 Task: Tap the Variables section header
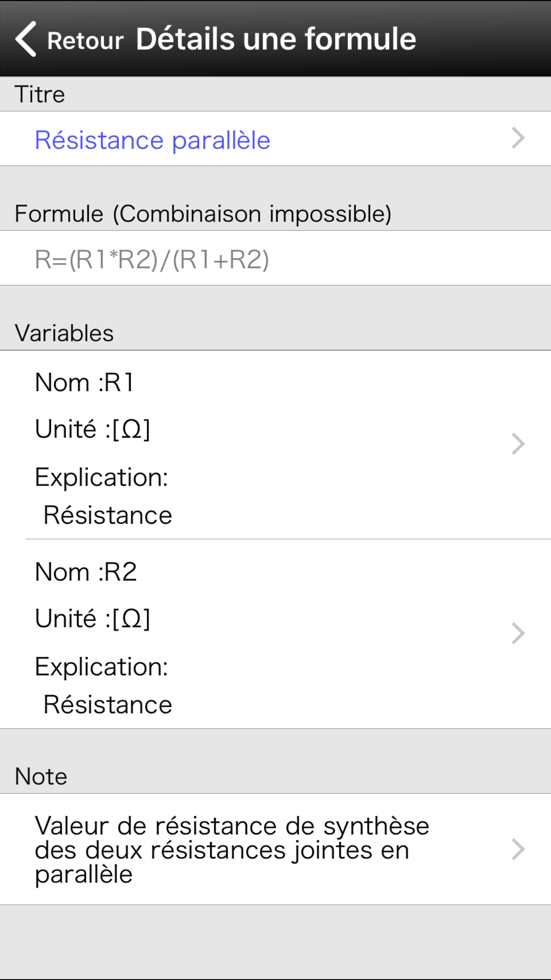click(64, 333)
